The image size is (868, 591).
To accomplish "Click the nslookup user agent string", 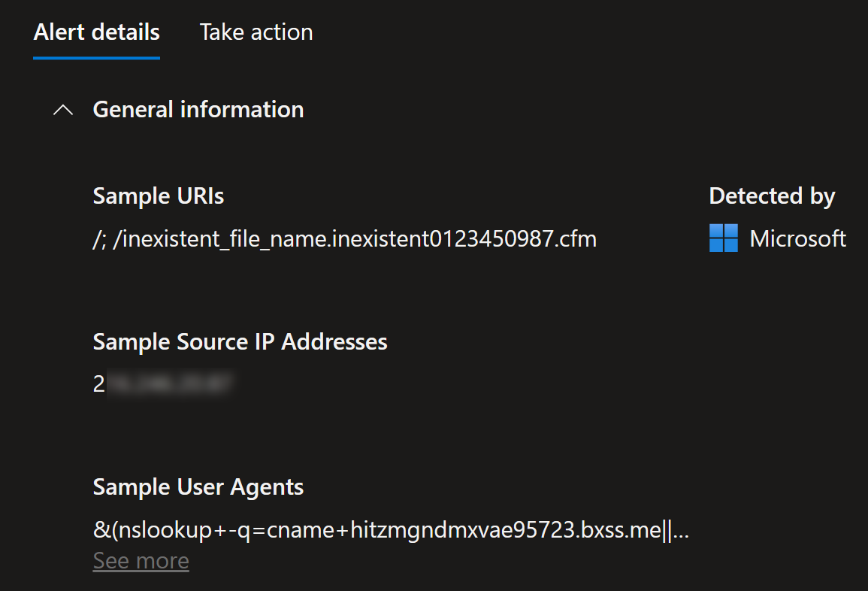I will point(391,530).
